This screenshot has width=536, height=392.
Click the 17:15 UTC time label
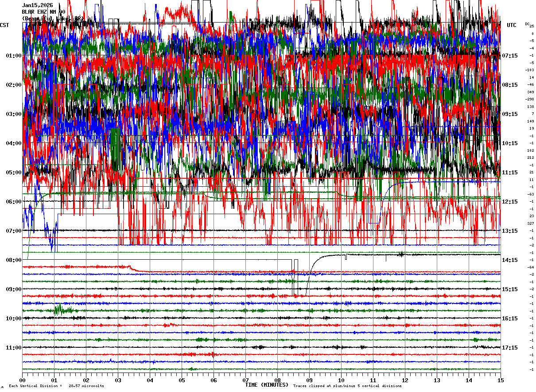tap(510, 348)
